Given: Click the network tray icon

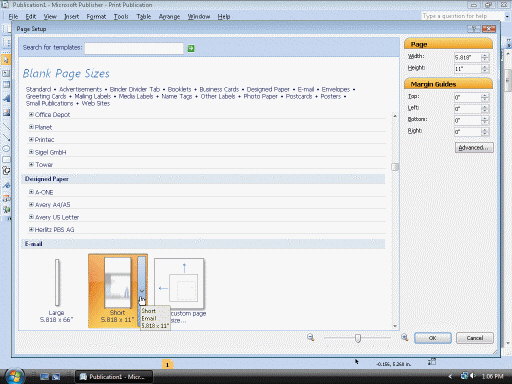Looking at the screenshot, I should pyautogui.click(x=464, y=376).
